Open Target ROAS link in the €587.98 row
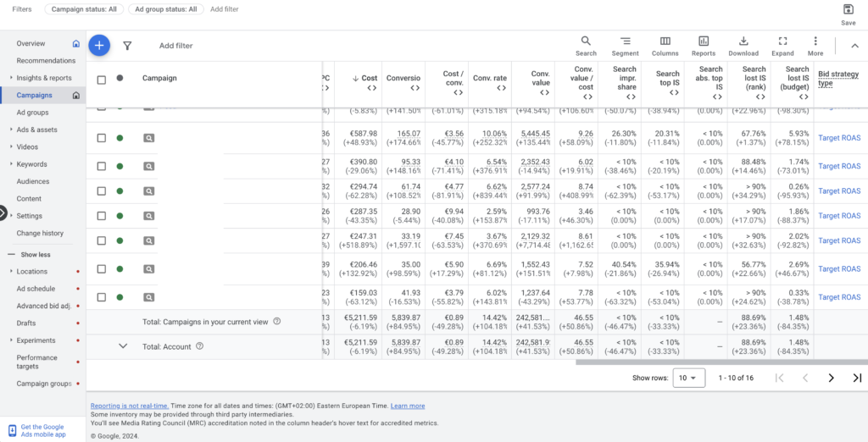The height and width of the screenshot is (442, 868). tap(839, 138)
